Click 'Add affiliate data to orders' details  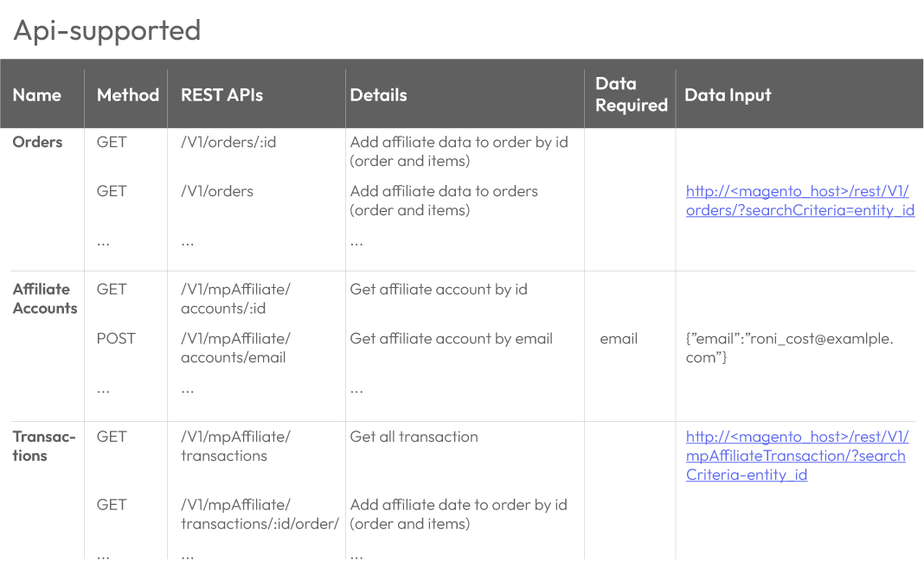444,200
